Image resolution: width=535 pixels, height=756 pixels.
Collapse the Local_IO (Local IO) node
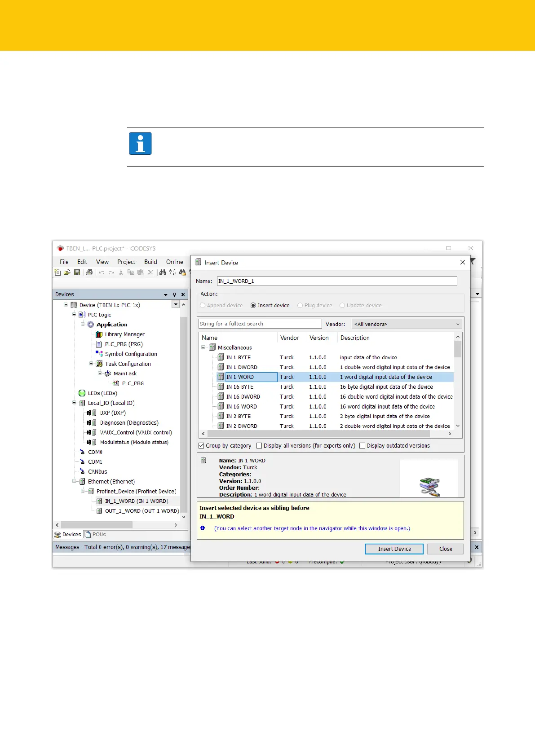(x=74, y=403)
